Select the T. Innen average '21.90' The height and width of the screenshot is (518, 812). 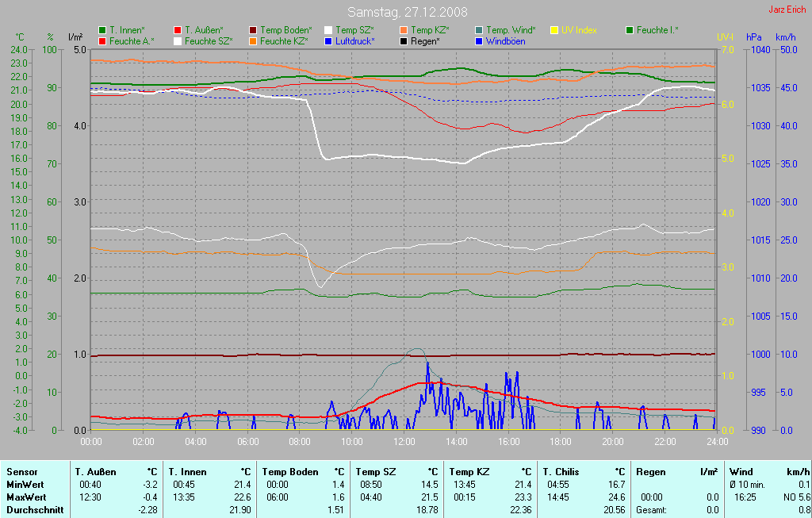(x=241, y=510)
